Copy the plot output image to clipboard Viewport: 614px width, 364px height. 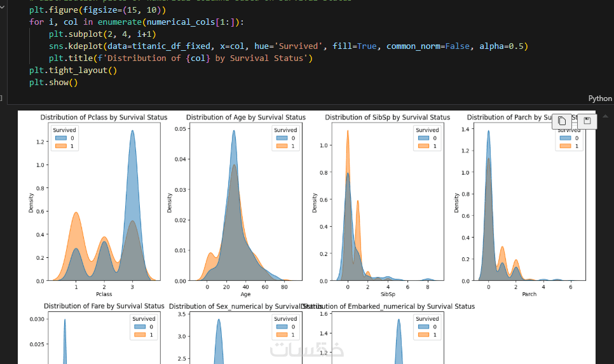point(561,121)
